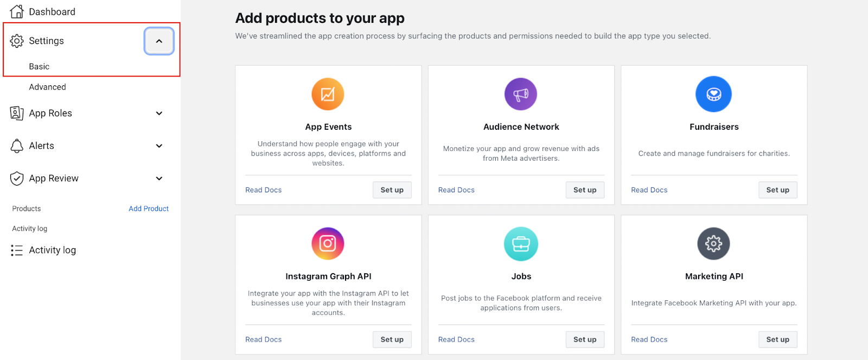Select the Instagram Graph API logo icon
The image size is (868, 360).
click(328, 243)
